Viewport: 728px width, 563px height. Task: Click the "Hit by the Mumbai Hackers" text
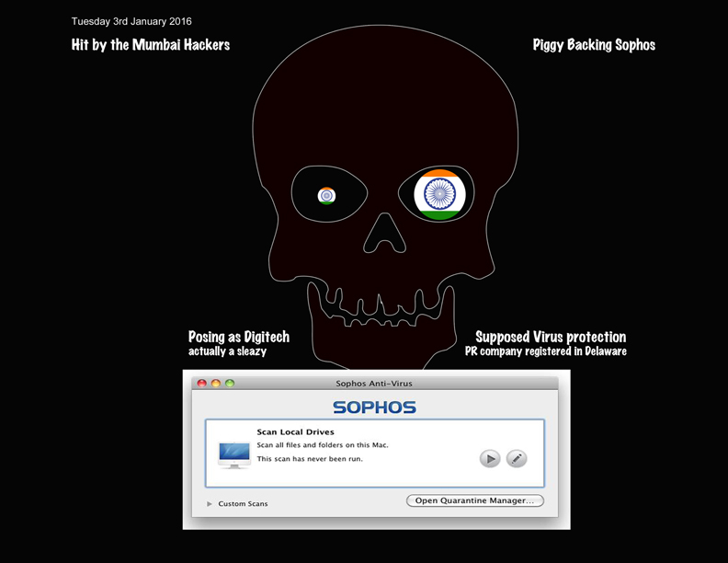coord(151,44)
